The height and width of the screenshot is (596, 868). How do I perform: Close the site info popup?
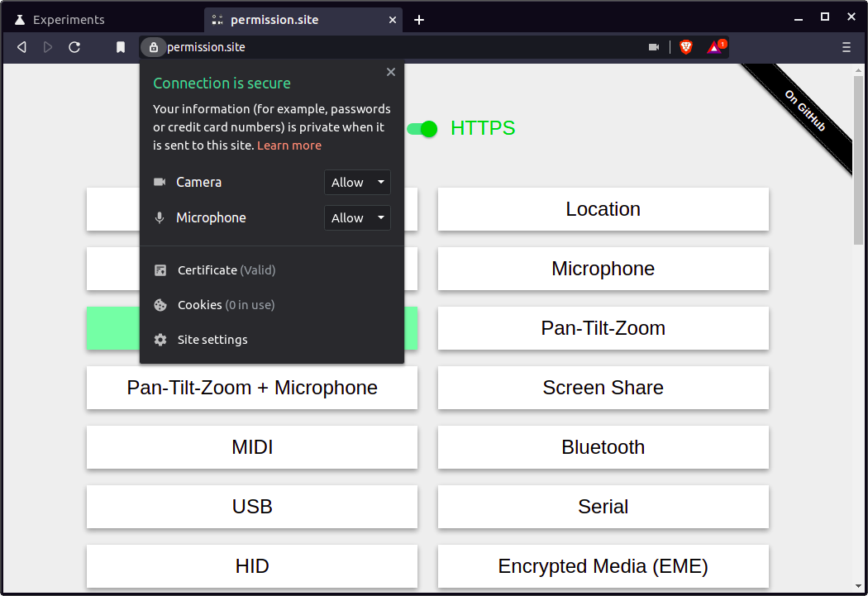pyautogui.click(x=391, y=72)
